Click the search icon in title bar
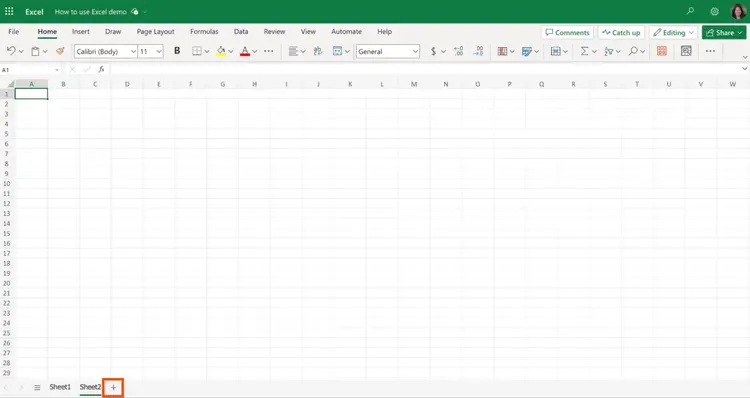The height and width of the screenshot is (398, 750). [690, 11]
